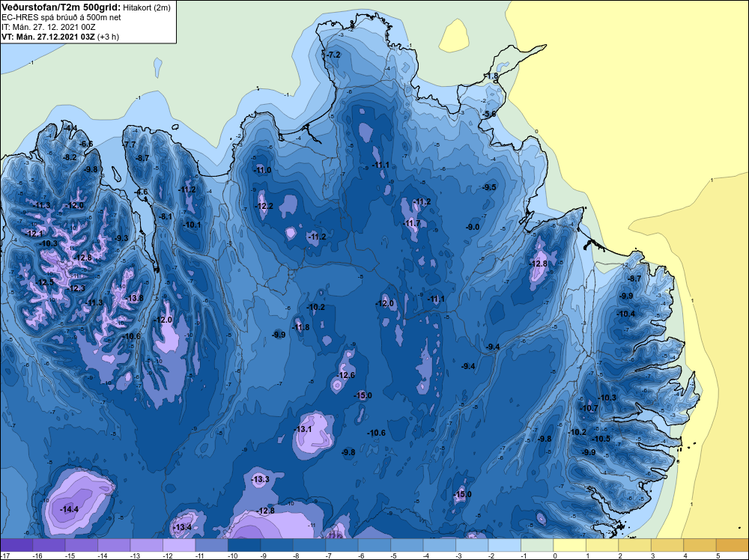The width and height of the screenshot is (749, 560).
Task: Click legend swatch between -13 and -12
Action: [x=147, y=545]
